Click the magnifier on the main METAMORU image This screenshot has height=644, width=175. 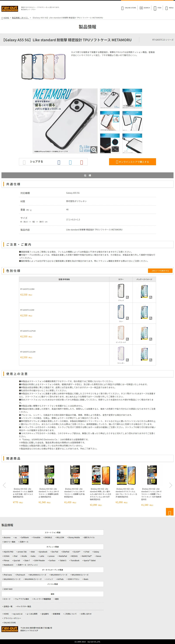tap(94, 150)
